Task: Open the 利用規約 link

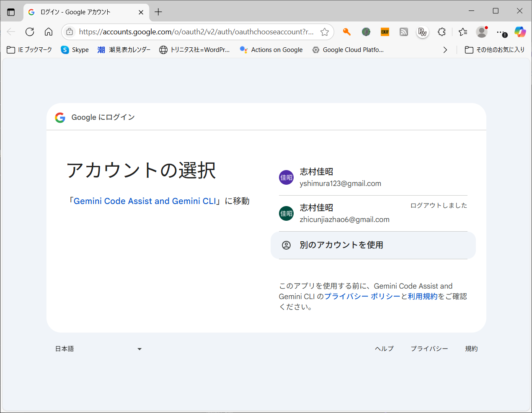Action: tap(423, 297)
